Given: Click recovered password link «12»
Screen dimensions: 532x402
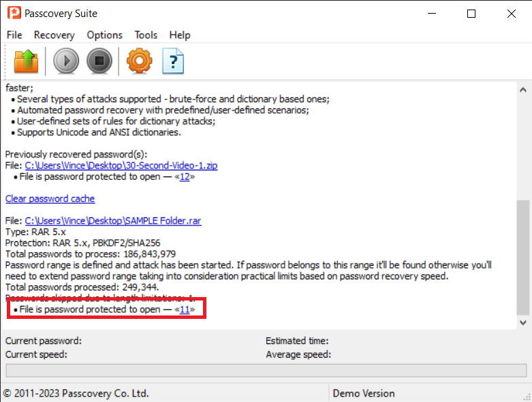Looking at the screenshot, I should [x=185, y=176].
